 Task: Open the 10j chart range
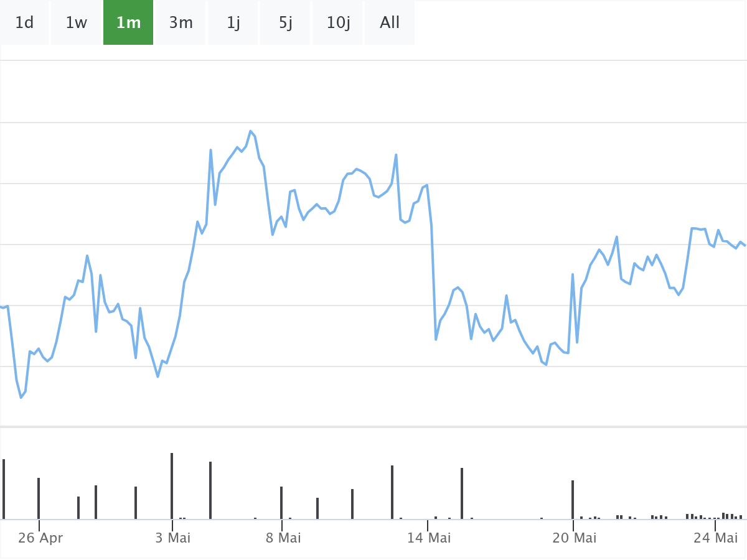338,23
